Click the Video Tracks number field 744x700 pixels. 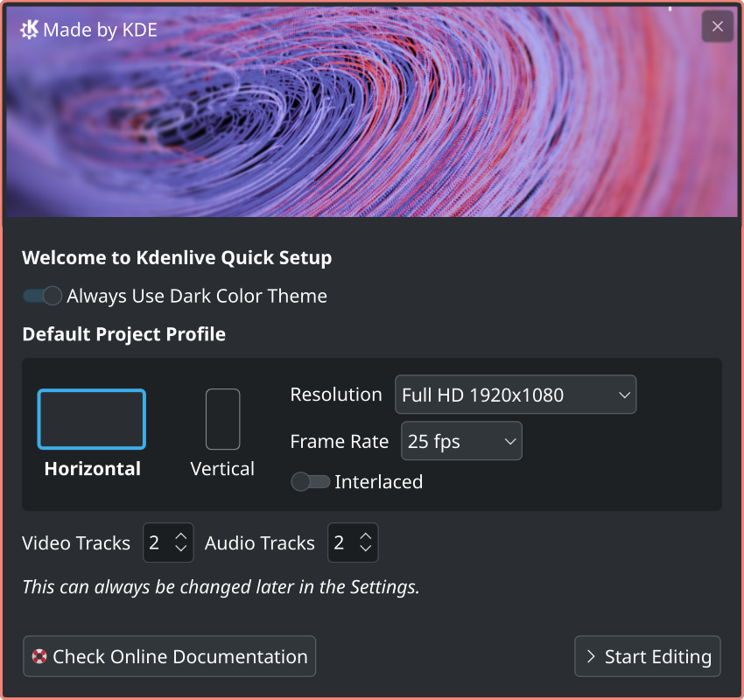pyautogui.click(x=155, y=542)
